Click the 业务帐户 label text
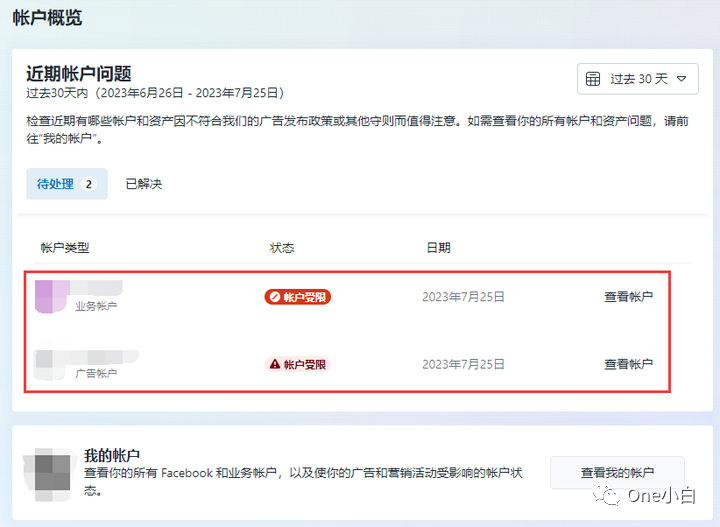Screen dimensions: 720x527 pos(96,306)
